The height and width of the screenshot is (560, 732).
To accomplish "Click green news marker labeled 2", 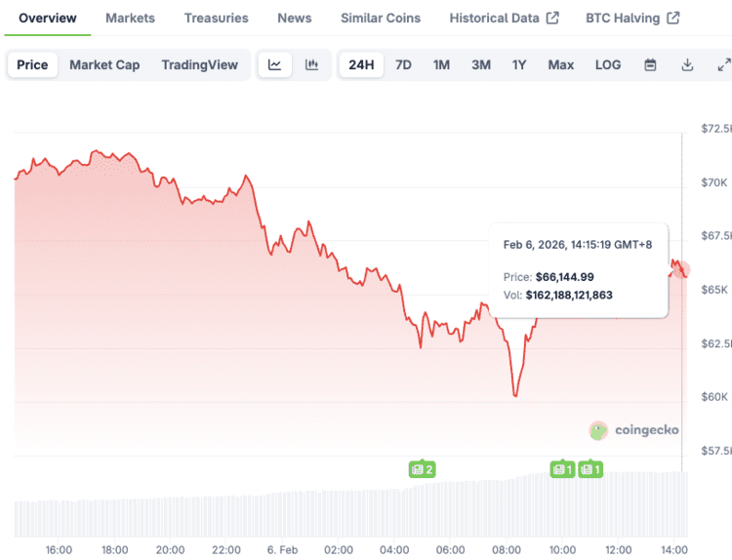I will 422,469.
